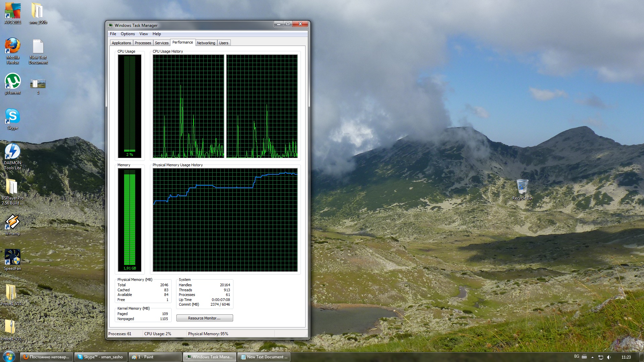Image resolution: width=644 pixels, height=362 pixels.
Task: Show hidden tray icons arrow
Action: point(592,357)
